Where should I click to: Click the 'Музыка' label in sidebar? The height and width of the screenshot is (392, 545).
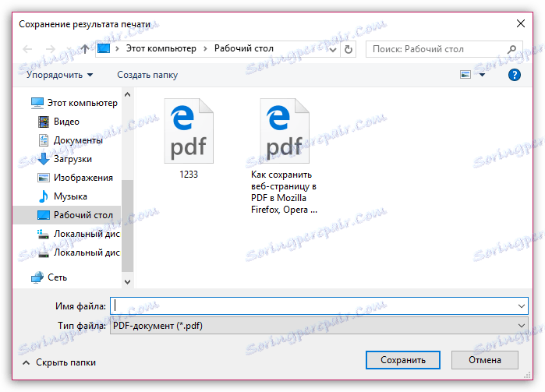pos(70,196)
